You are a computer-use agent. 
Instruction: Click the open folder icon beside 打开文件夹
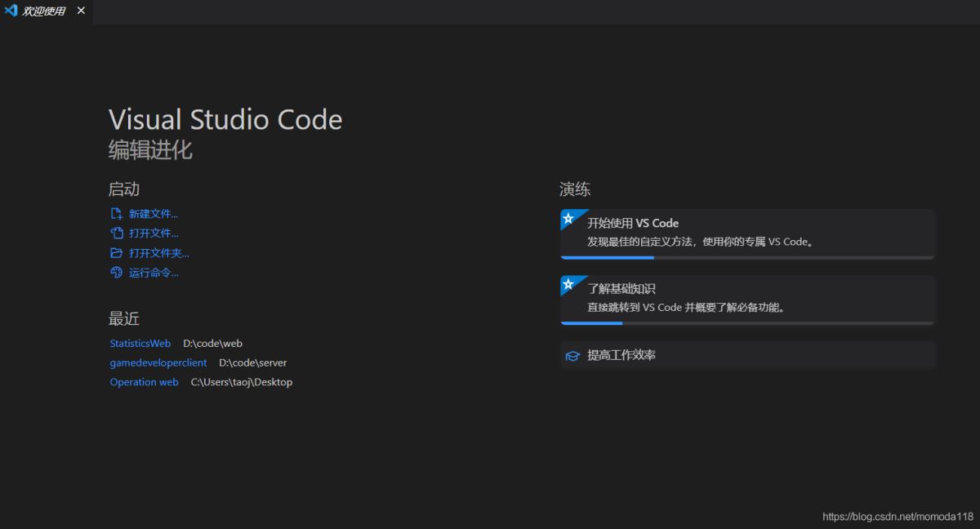(116, 253)
